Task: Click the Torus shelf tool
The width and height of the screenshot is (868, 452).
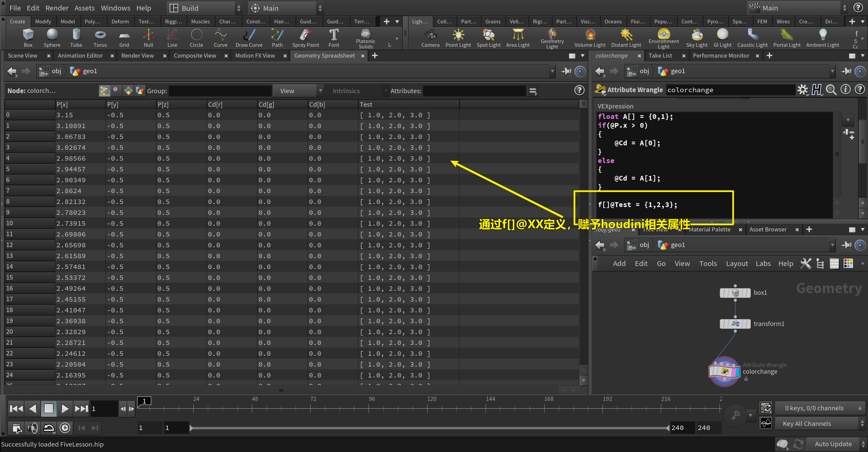Action: pos(100,38)
